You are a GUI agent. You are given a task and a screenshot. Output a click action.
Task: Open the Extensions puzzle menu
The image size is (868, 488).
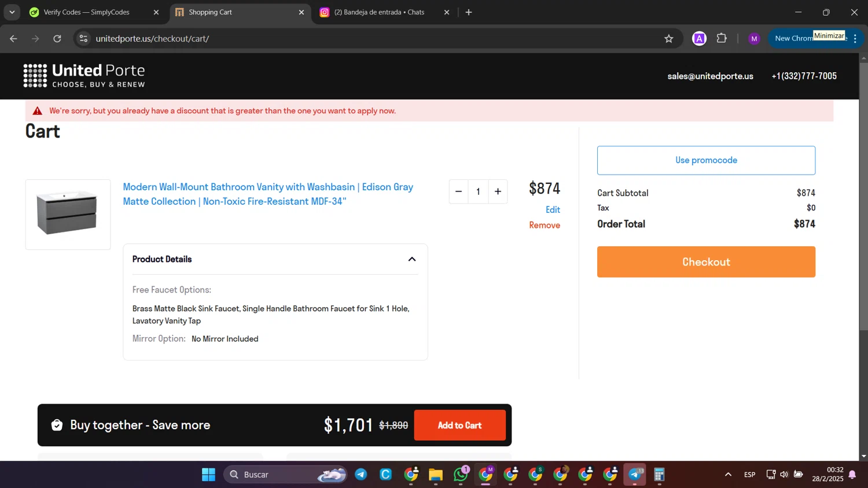[x=722, y=39]
